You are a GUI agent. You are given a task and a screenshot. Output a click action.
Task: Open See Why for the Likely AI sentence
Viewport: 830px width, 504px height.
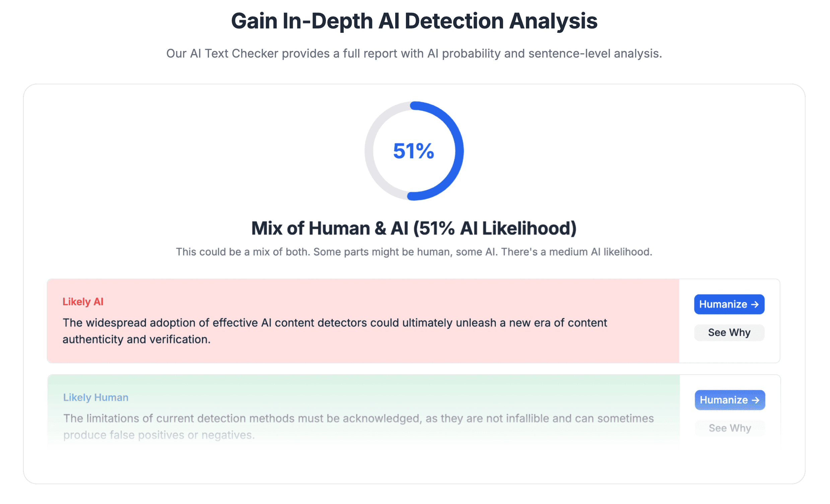click(729, 333)
